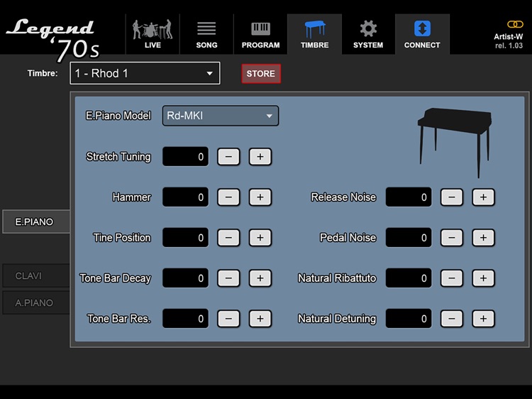Image resolution: width=532 pixels, height=399 pixels.
Task: Decrease Stretch Tuning value
Action: [x=228, y=156]
